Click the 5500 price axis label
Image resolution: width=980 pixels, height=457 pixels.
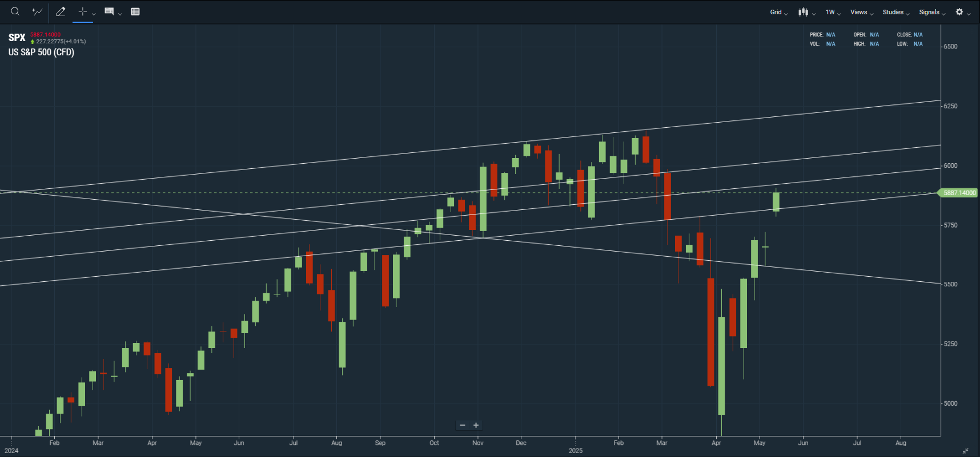click(x=950, y=284)
